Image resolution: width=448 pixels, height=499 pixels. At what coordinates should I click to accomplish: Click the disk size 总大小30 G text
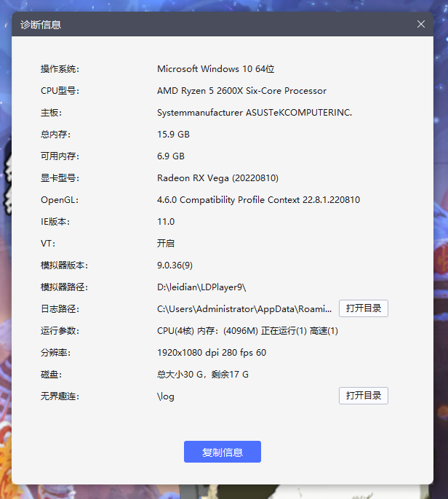click(203, 375)
